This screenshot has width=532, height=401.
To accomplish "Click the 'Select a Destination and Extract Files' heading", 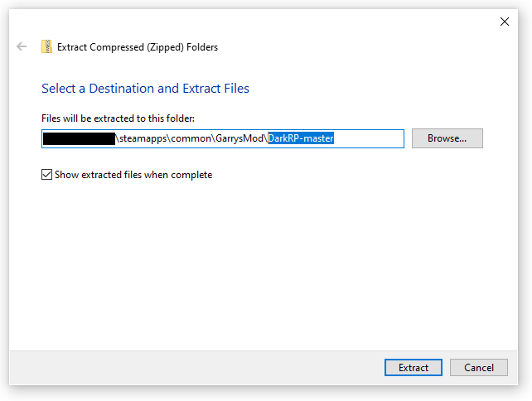I will click(x=145, y=89).
